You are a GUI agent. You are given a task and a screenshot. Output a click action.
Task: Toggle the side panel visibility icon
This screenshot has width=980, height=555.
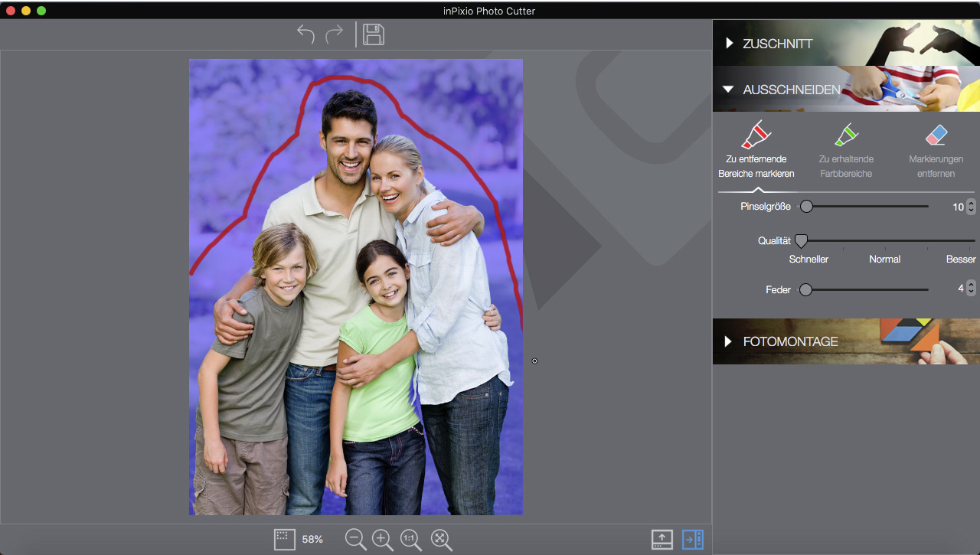click(693, 539)
